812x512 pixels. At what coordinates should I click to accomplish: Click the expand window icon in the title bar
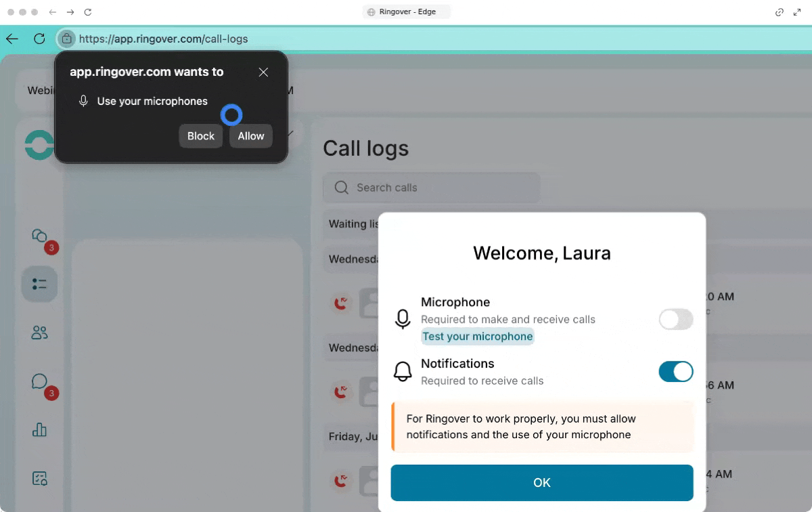(797, 12)
